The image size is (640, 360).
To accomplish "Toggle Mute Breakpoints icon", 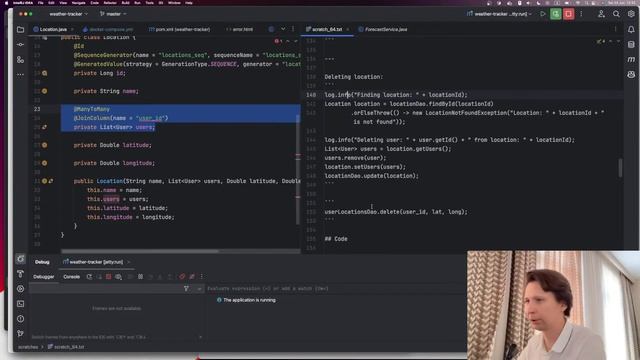I will [x=192, y=277].
